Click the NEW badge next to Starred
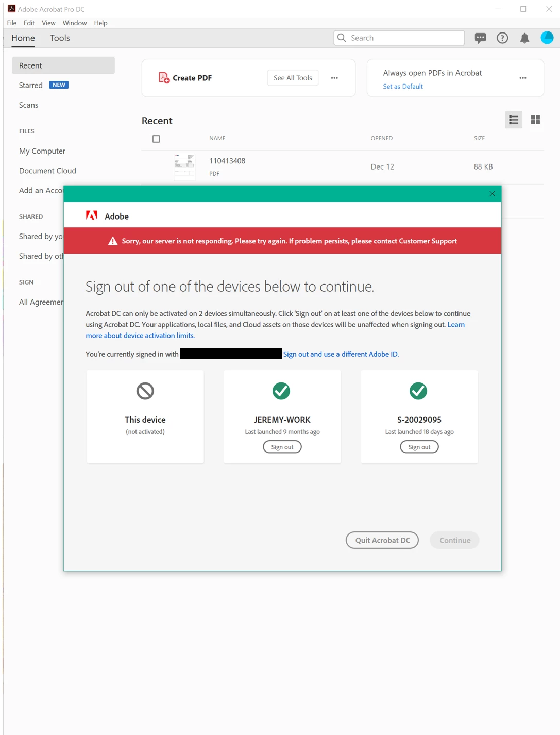Image resolution: width=560 pixels, height=735 pixels. 59,85
